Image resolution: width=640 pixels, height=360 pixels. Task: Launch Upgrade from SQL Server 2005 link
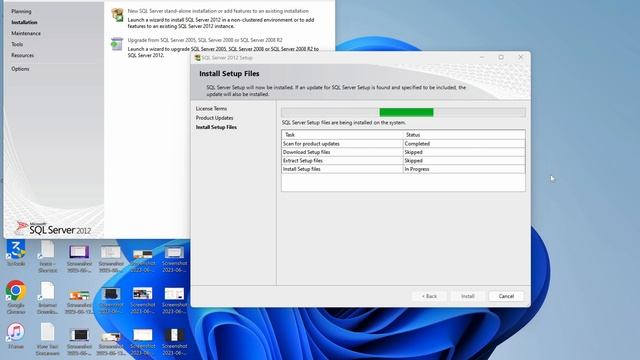pyautogui.click(x=205, y=40)
